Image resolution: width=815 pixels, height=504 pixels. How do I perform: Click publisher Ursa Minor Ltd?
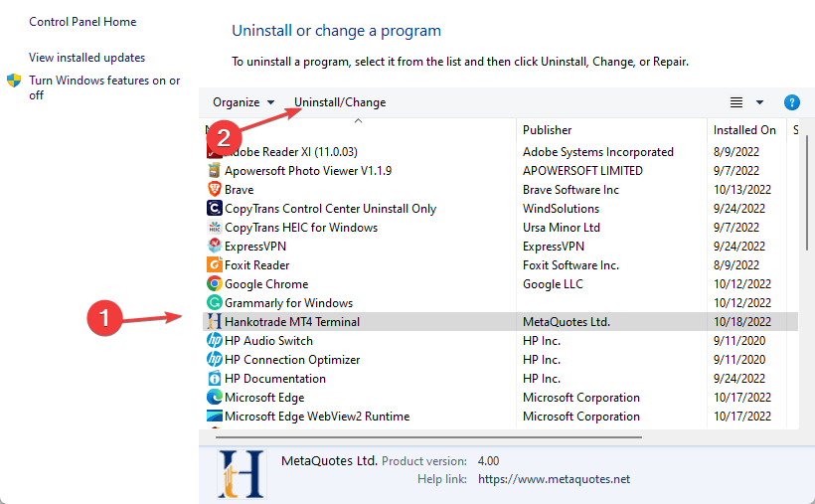562,228
